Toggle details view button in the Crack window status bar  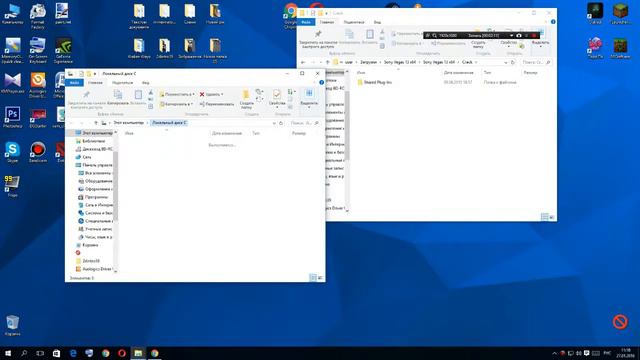[544, 217]
